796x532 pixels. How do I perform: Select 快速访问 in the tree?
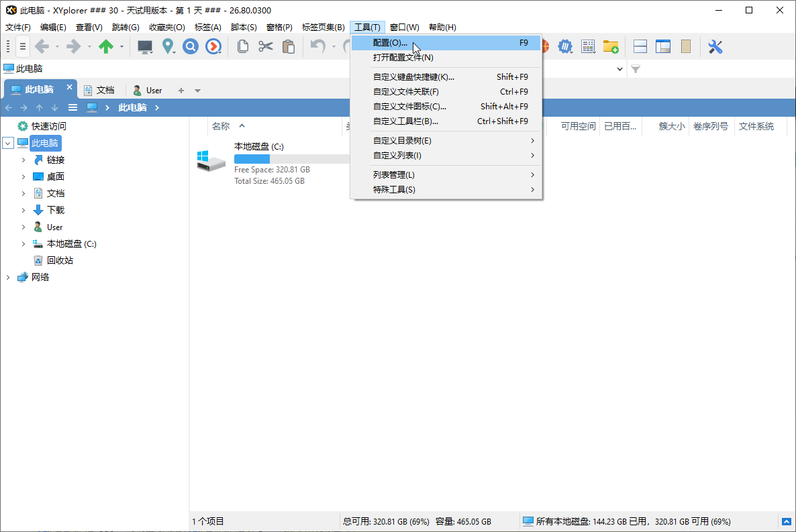coord(49,126)
